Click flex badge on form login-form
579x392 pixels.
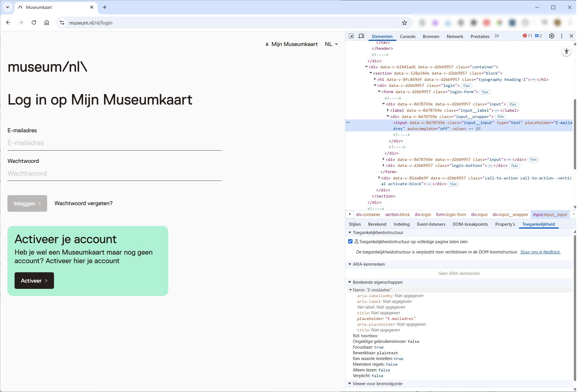[x=485, y=92]
